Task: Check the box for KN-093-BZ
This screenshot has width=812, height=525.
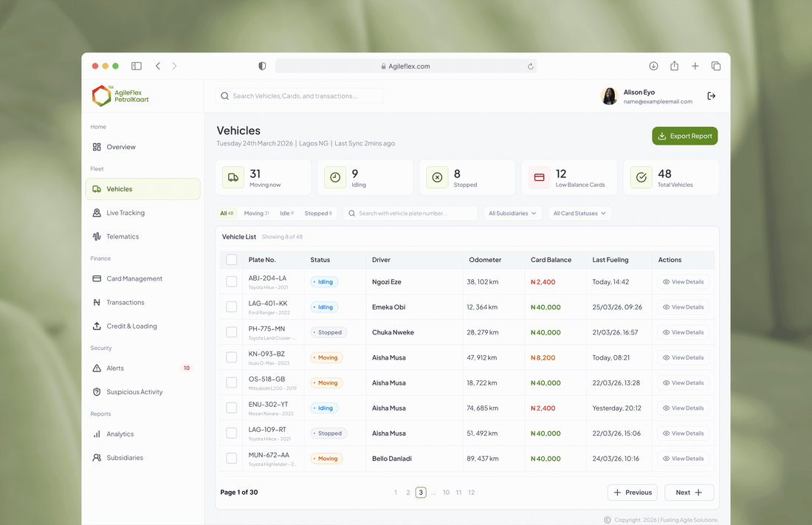Action: click(232, 357)
